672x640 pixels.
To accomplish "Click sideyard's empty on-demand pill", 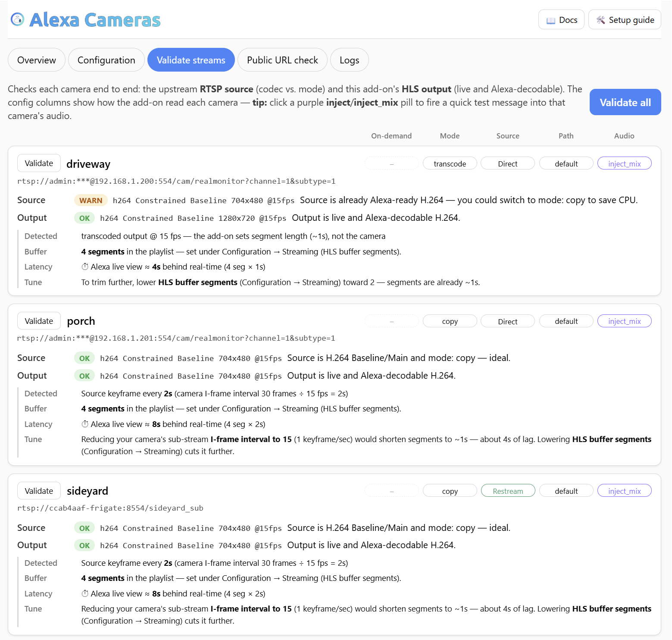I will 391,491.
